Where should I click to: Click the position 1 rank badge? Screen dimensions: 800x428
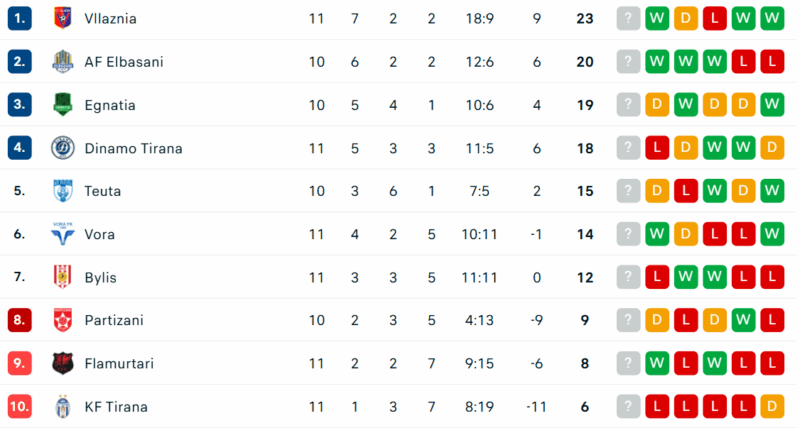coord(20,18)
